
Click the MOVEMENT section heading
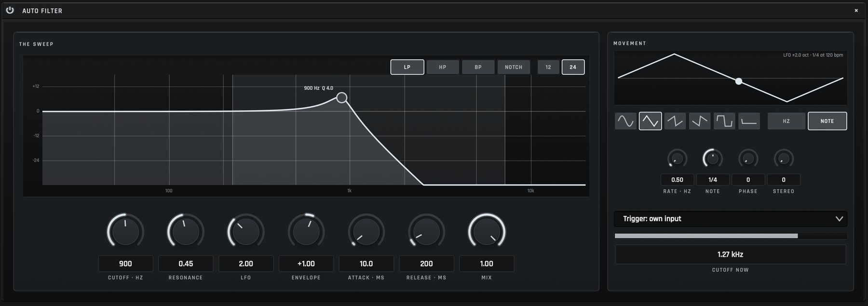coord(630,43)
